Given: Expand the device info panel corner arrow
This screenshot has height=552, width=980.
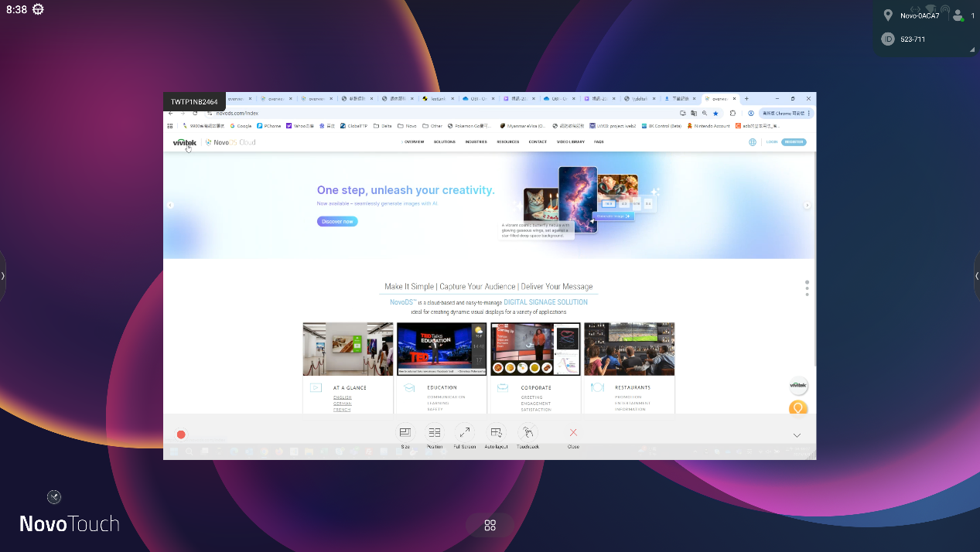Looking at the screenshot, I should tap(972, 49).
